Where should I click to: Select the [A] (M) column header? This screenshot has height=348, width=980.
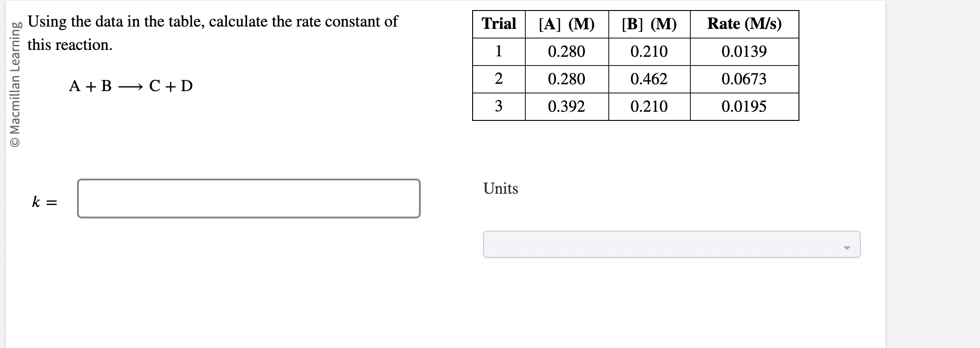pyautogui.click(x=567, y=24)
